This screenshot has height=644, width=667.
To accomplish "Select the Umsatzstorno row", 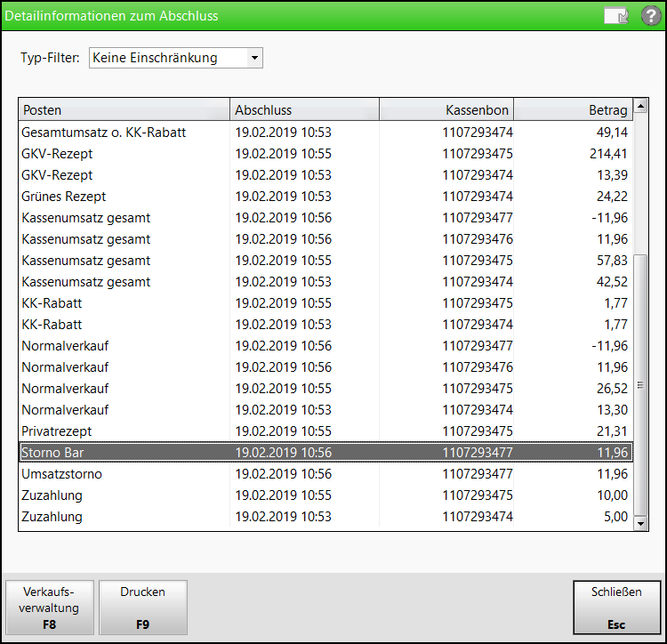I will point(325,474).
